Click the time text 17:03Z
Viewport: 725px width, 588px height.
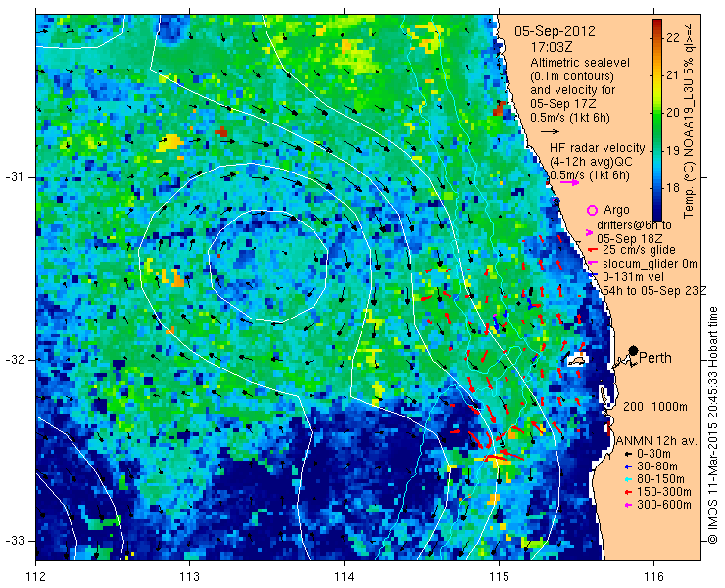(x=552, y=47)
